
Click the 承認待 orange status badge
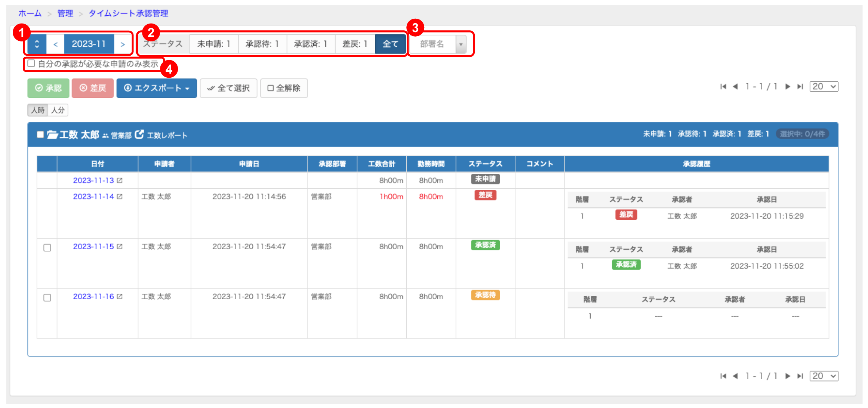tap(485, 295)
